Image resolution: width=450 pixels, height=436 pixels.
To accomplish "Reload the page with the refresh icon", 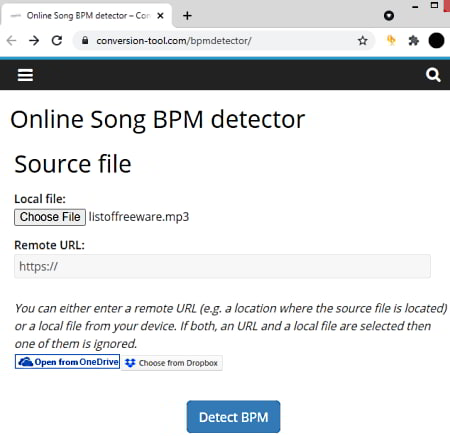I will pyautogui.click(x=57, y=41).
